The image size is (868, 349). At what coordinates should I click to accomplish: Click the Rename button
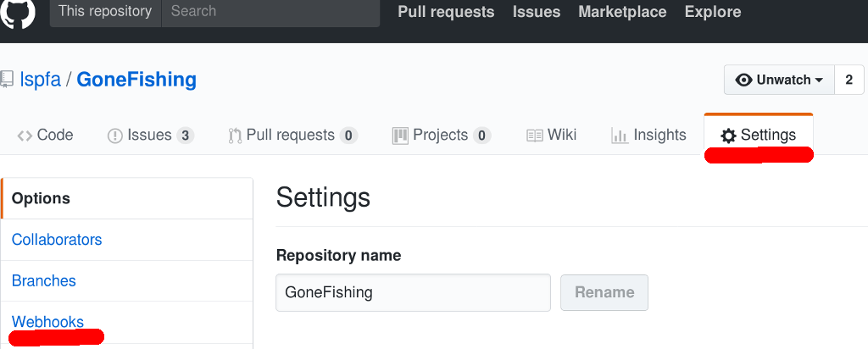pos(604,292)
